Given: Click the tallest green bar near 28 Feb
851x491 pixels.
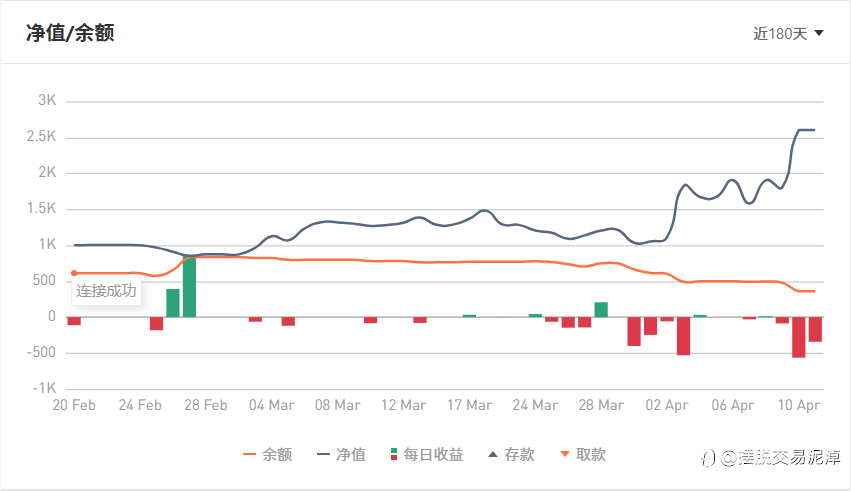Looking at the screenshot, I should pyautogui.click(x=190, y=287).
